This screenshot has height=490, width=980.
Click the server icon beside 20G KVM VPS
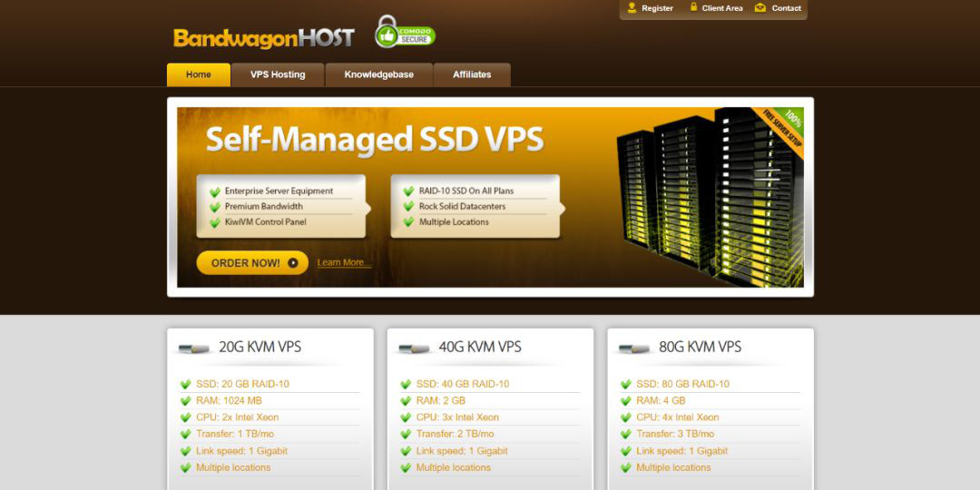pos(194,348)
